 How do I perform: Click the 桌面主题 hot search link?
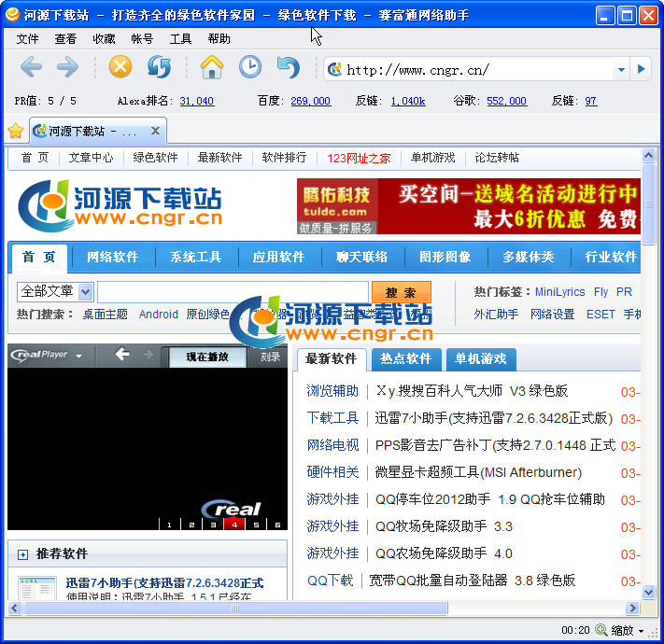(x=105, y=314)
